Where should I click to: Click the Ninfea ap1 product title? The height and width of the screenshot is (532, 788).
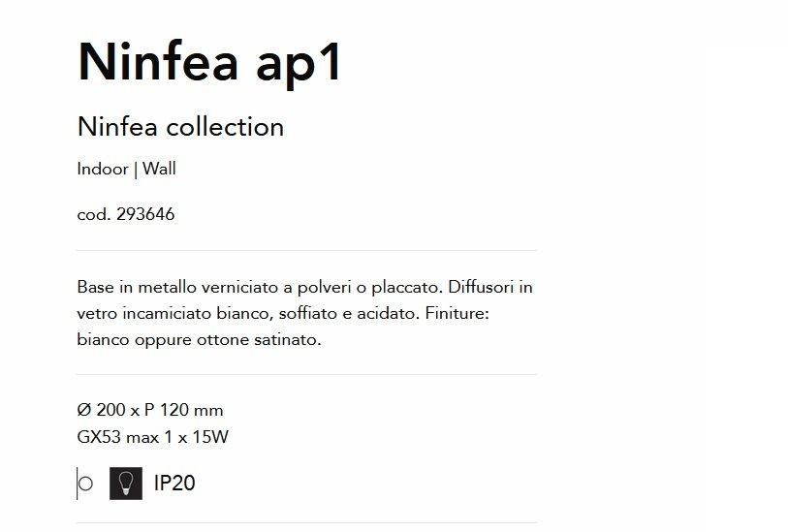[x=209, y=62]
